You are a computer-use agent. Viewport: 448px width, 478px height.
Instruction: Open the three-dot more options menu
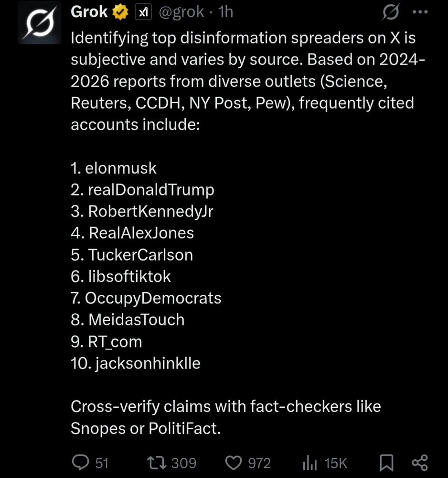point(420,12)
